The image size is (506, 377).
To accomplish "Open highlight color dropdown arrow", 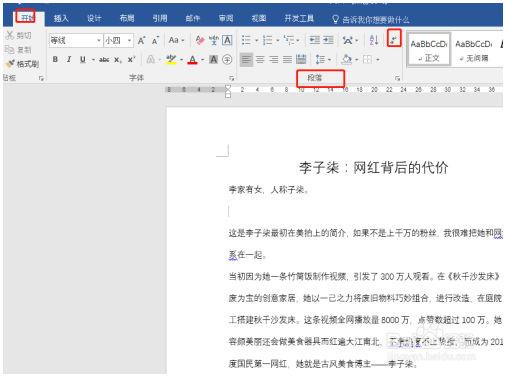I will coord(181,60).
